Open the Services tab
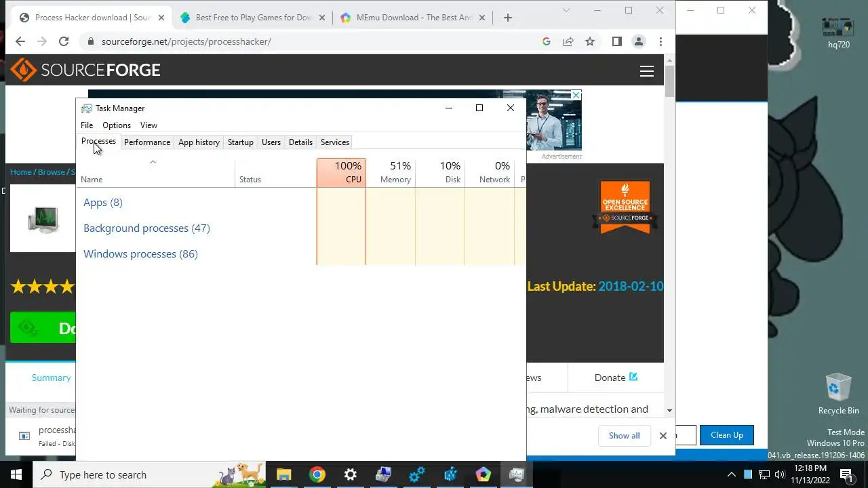This screenshot has width=868, height=488. tap(334, 142)
